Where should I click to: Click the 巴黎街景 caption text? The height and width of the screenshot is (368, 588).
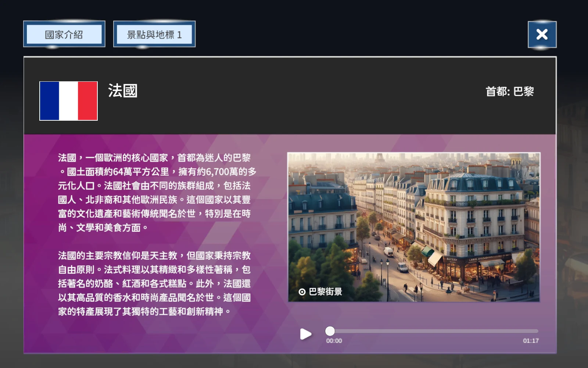pos(326,291)
